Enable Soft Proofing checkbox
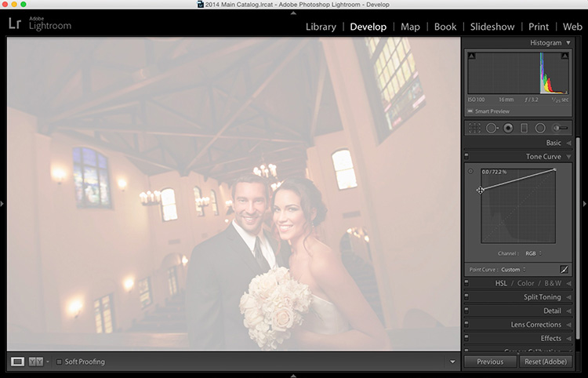The width and height of the screenshot is (588, 378). (59, 362)
